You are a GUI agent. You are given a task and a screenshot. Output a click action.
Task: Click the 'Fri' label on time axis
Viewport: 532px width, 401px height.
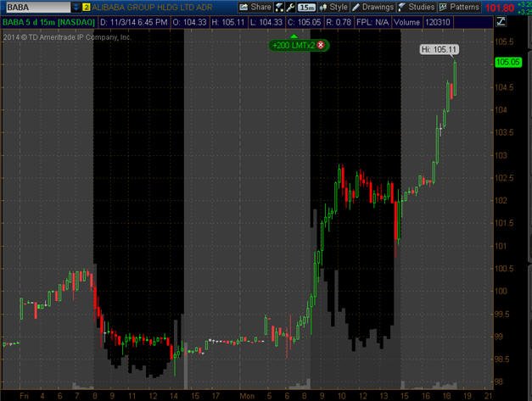coord(24,396)
